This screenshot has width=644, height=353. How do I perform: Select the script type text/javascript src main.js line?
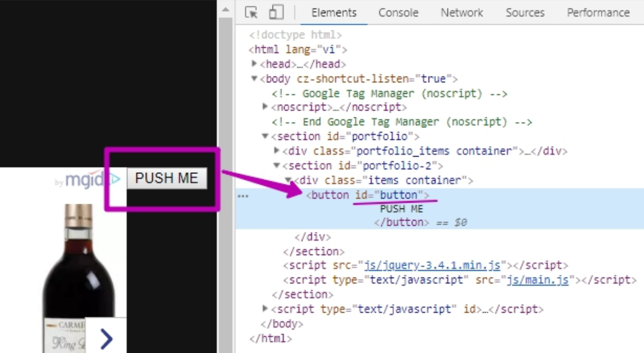(x=460, y=280)
